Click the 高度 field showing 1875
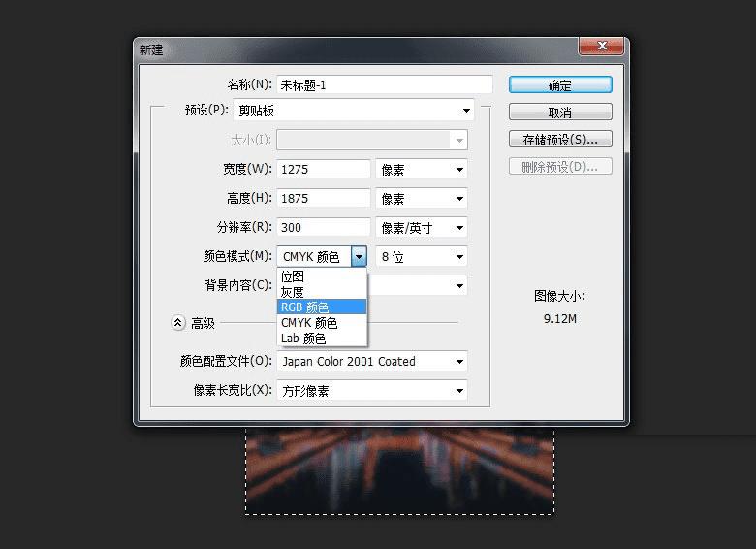The image size is (756, 549). pos(323,198)
